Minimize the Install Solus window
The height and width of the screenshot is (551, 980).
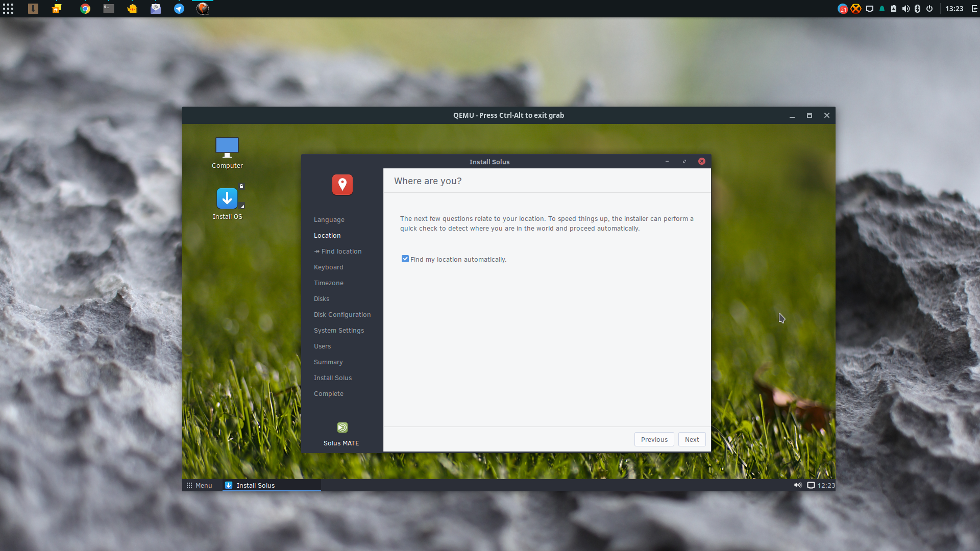click(667, 161)
